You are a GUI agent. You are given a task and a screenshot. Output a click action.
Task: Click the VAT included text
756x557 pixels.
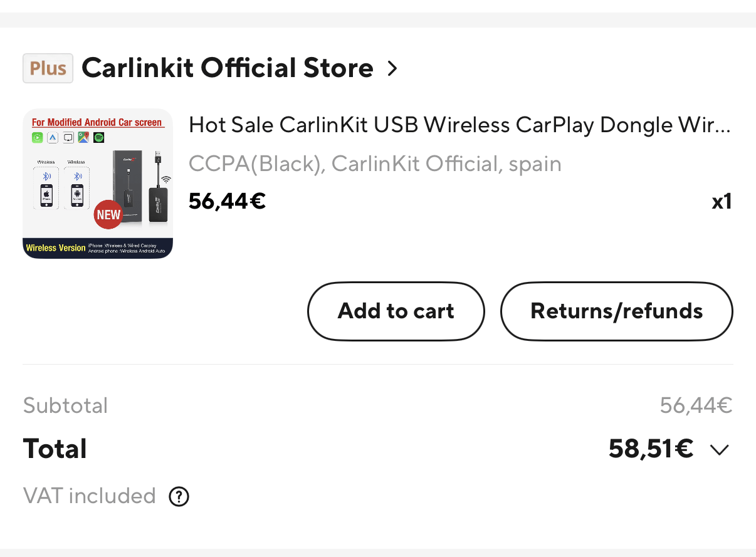click(x=89, y=496)
